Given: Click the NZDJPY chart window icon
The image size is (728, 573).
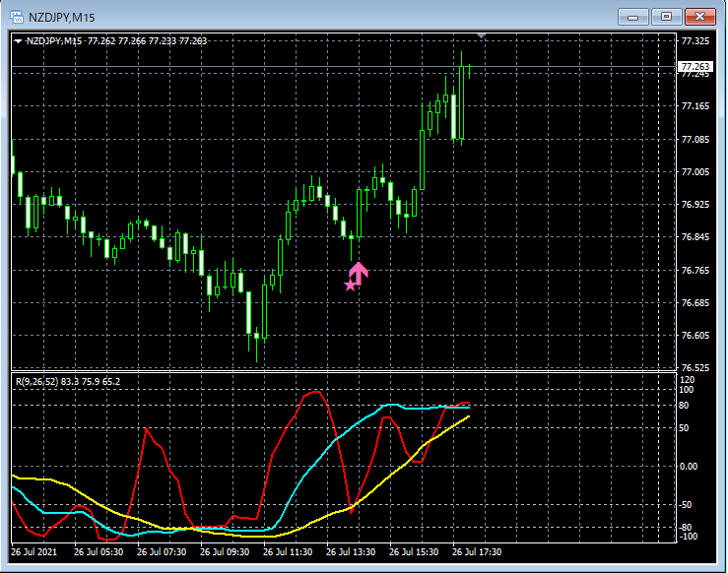Looking at the screenshot, I should [x=17, y=17].
